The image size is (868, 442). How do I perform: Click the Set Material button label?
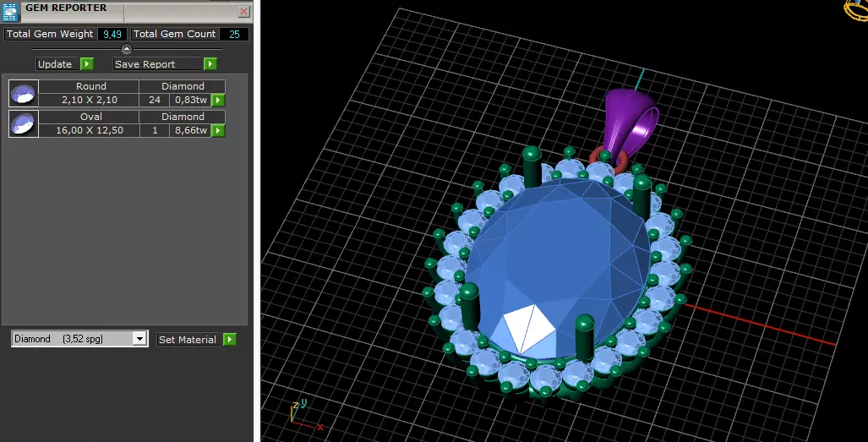[x=190, y=340]
